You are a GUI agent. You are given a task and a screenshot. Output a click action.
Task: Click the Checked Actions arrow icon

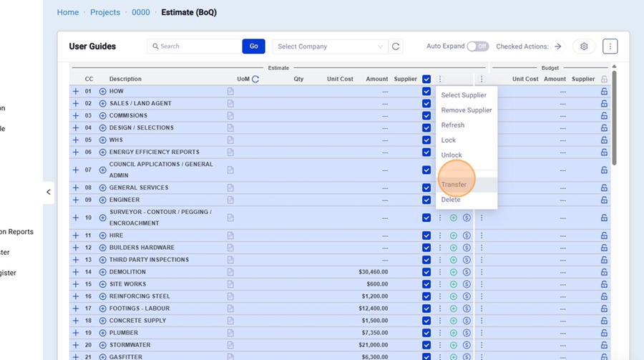coord(558,47)
